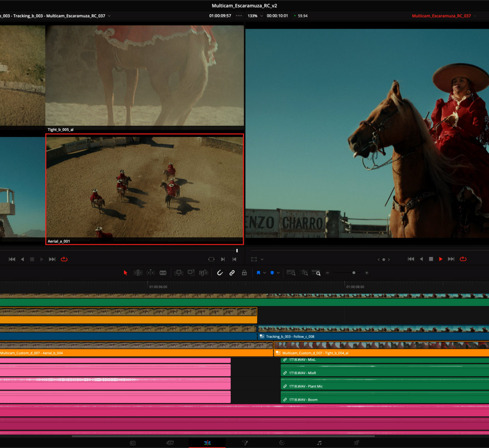Viewport: 489px width, 448px height.
Task: Toggle loop playback in timeline viewer
Action: (x=463, y=259)
